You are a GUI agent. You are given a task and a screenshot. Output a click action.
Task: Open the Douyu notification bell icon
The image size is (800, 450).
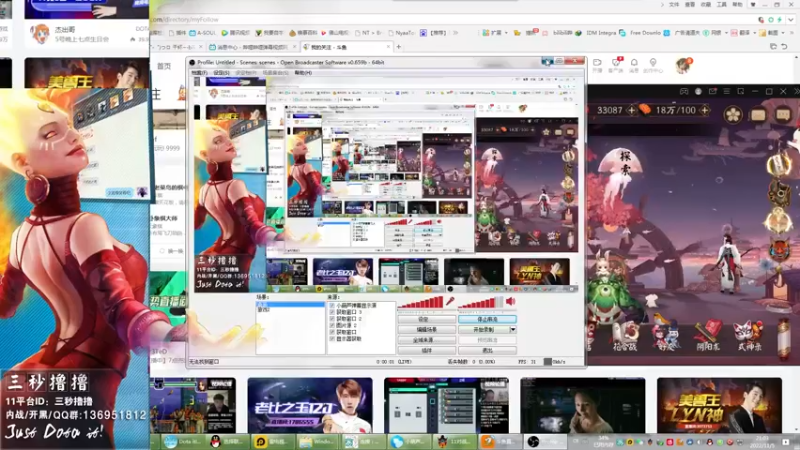coord(634,64)
